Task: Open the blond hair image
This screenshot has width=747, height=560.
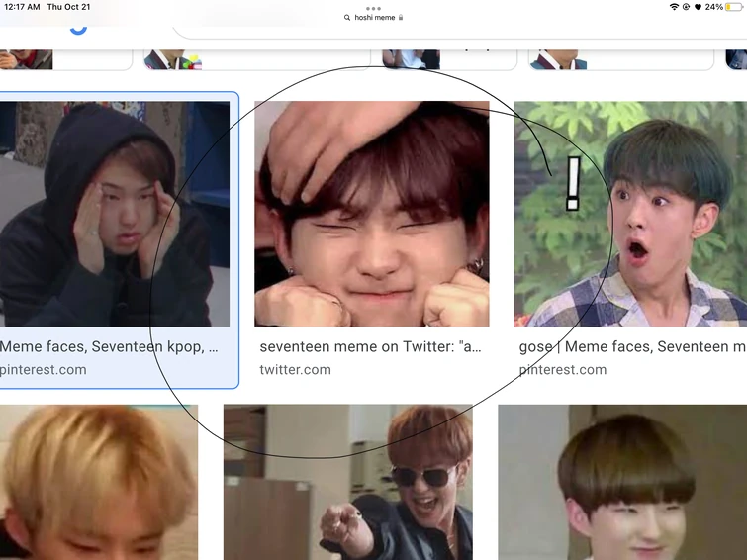Action: click(99, 482)
